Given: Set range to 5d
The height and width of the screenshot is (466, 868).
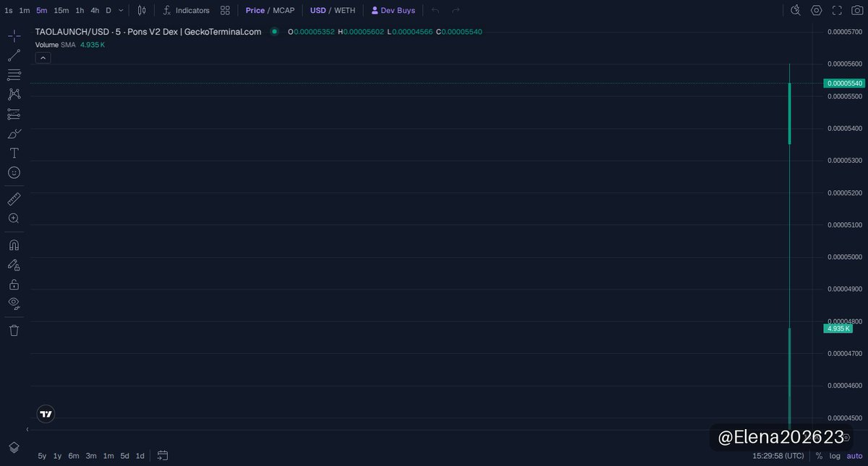Looking at the screenshot, I should click(124, 456).
